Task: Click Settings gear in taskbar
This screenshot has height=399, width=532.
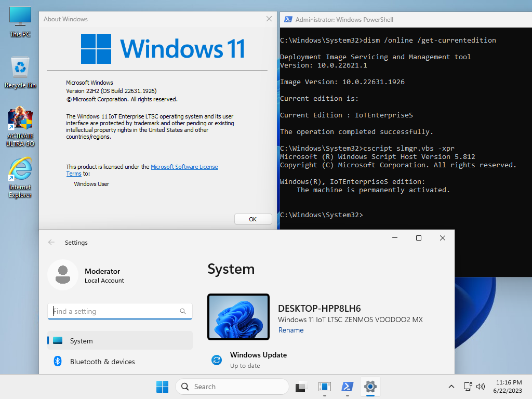Action: click(x=370, y=387)
